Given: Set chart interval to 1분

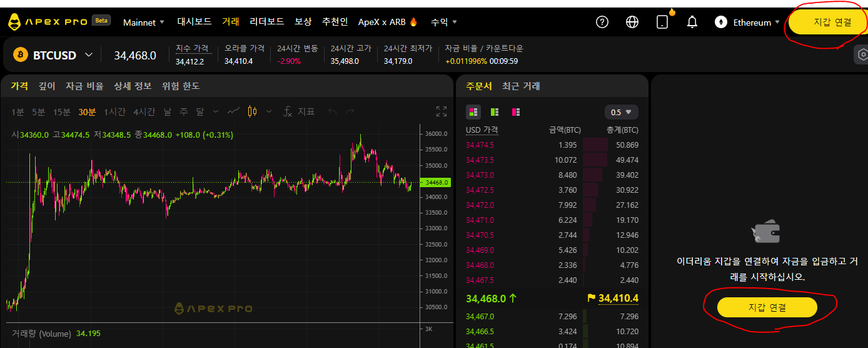Looking at the screenshot, I should [18, 112].
